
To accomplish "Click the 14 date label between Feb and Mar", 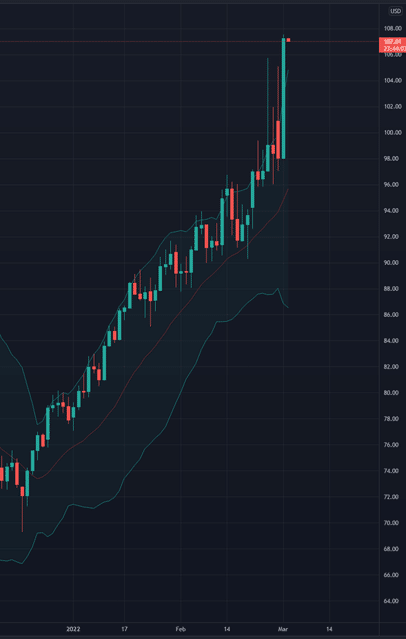I will point(227,628).
